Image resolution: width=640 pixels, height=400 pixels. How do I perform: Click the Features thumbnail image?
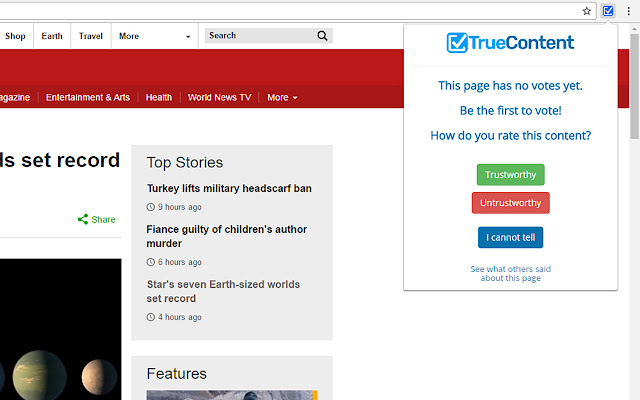(232, 395)
